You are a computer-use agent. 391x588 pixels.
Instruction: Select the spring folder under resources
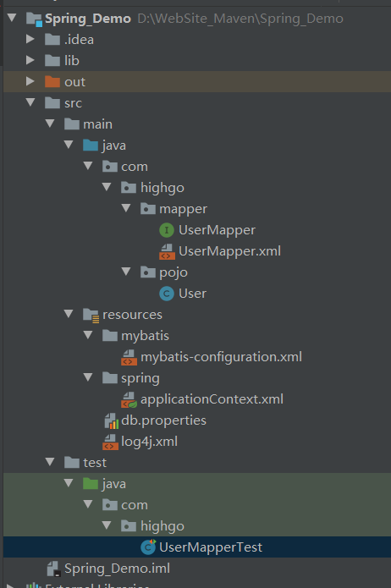pos(140,378)
